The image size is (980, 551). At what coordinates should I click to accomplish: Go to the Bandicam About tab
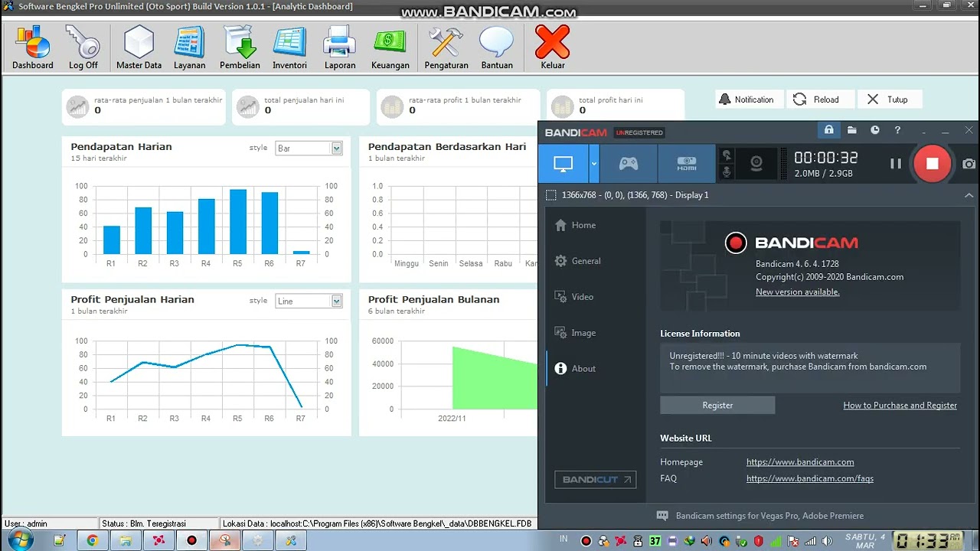574,369
